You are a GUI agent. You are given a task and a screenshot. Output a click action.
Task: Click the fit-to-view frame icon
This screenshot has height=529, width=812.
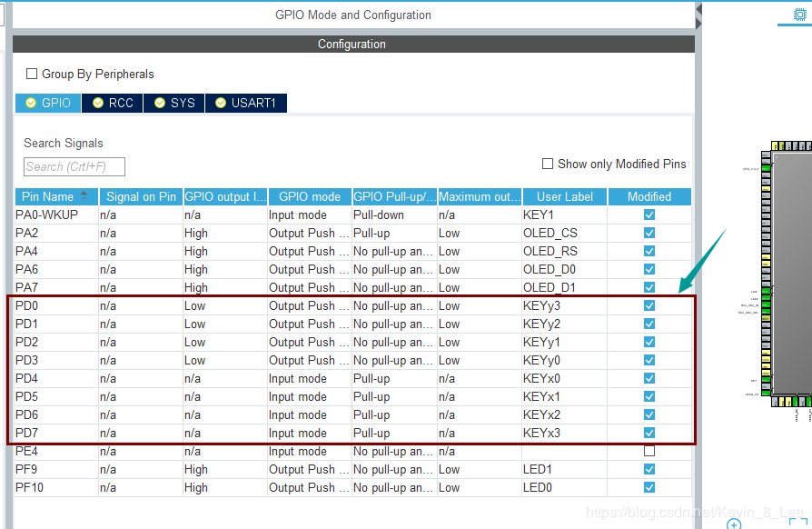pos(797,524)
